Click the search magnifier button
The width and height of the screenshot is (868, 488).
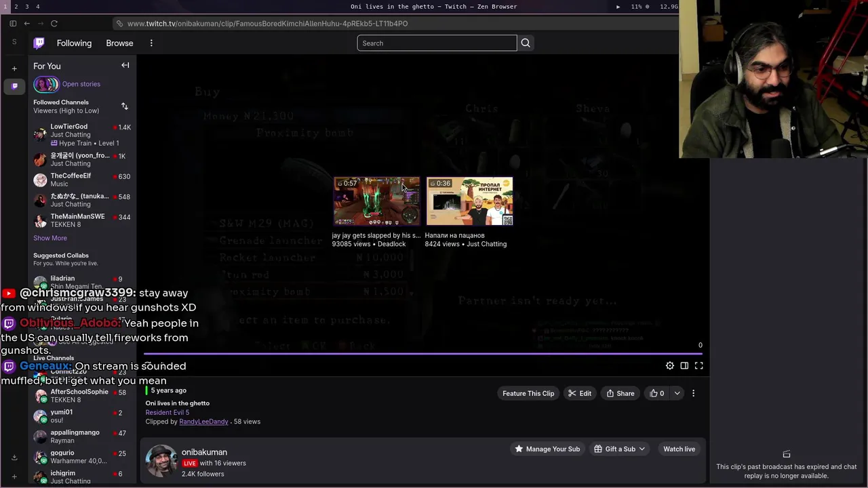click(x=526, y=43)
